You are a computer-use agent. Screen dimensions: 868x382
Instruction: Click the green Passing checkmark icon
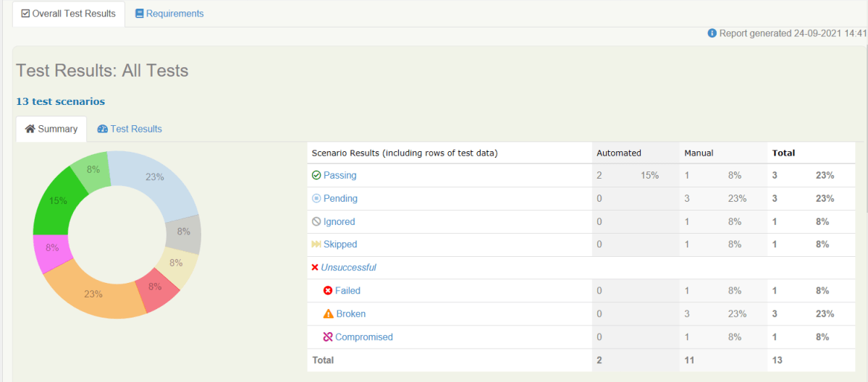click(x=316, y=175)
